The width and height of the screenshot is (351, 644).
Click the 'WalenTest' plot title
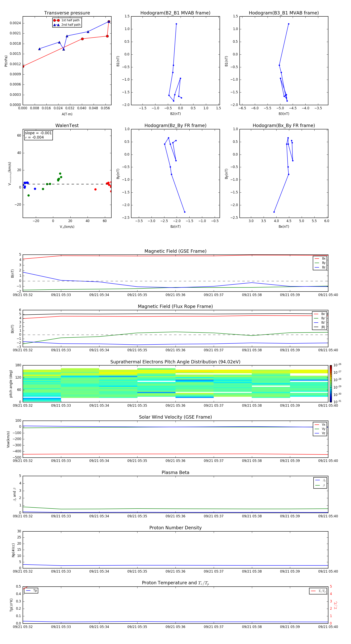tap(67, 125)
